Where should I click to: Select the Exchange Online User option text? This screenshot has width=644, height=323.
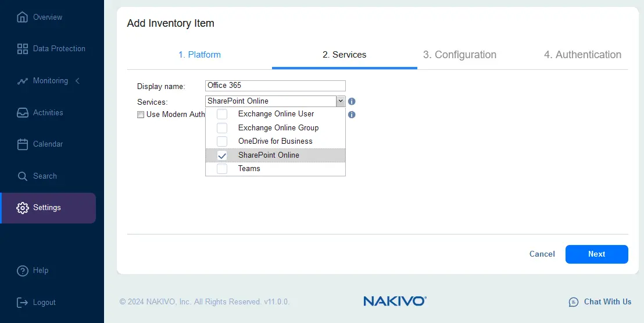pyautogui.click(x=276, y=114)
